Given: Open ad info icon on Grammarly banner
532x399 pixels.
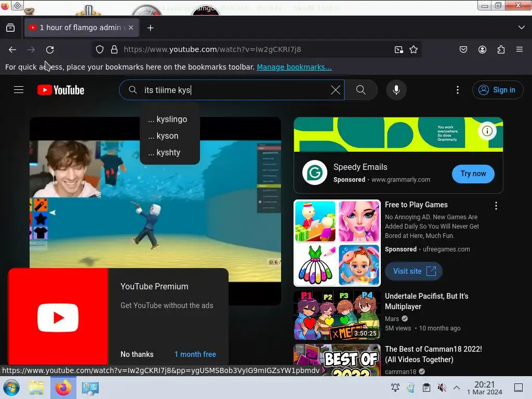Looking at the screenshot, I should [487, 131].
